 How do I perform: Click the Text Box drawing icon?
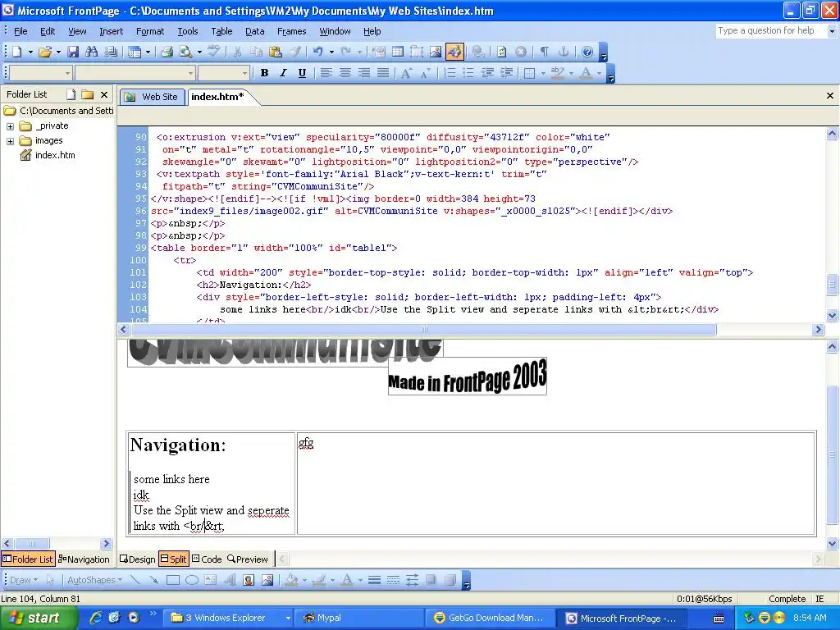point(211,580)
